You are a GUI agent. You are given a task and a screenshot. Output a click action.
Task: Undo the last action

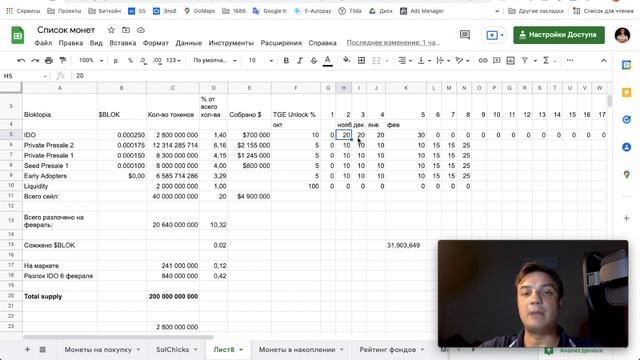(x=21, y=60)
